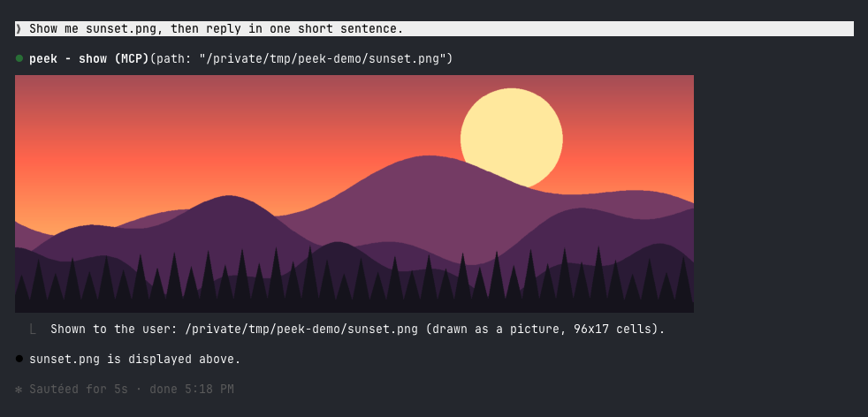Click the 'Shown to the user:' result line
Viewport: 868px width, 417px height.
358,329
